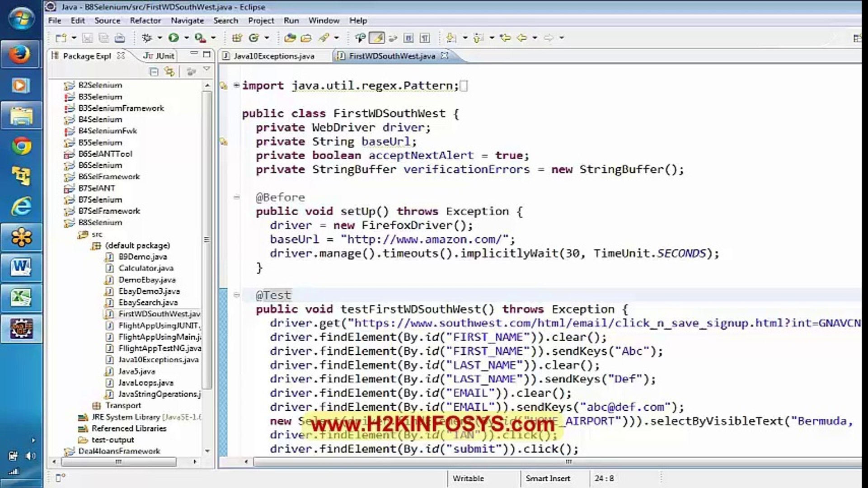868x488 pixels.
Task: Open Microsoft Word from the taskbar
Action: [21, 267]
